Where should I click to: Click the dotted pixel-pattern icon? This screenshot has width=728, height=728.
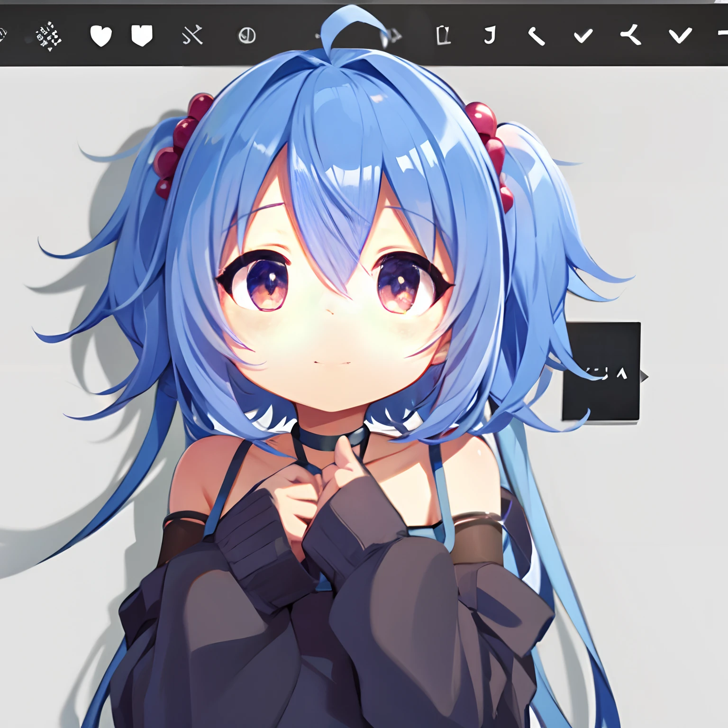point(49,36)
